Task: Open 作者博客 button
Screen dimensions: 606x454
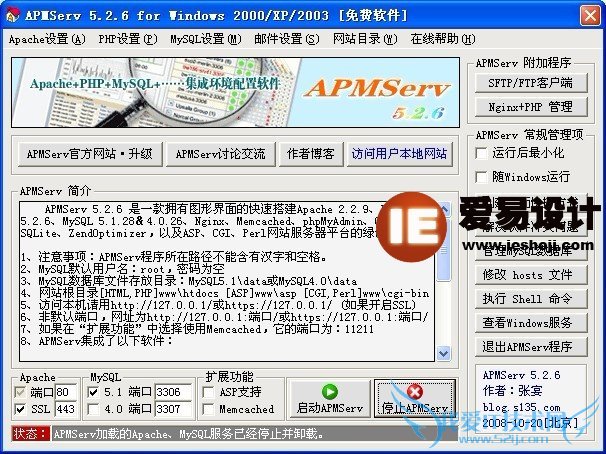Action: click(x=311, y=154)
